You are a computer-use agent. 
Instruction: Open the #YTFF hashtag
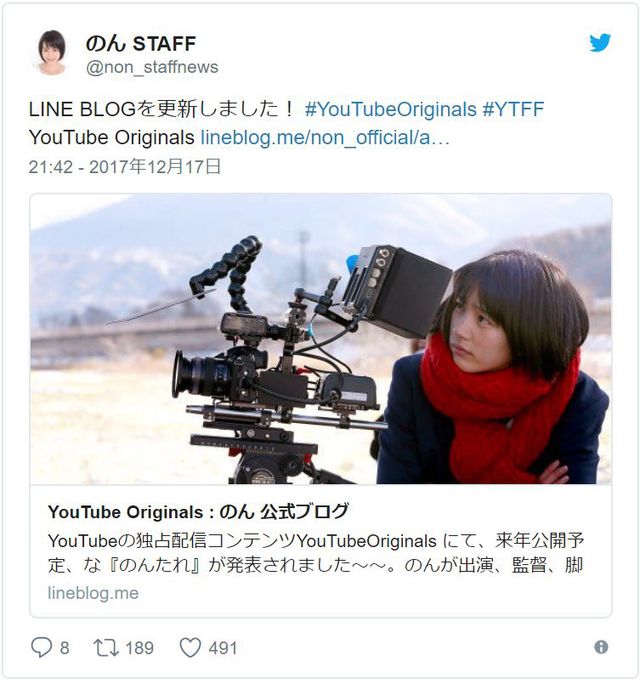point(513,109)
